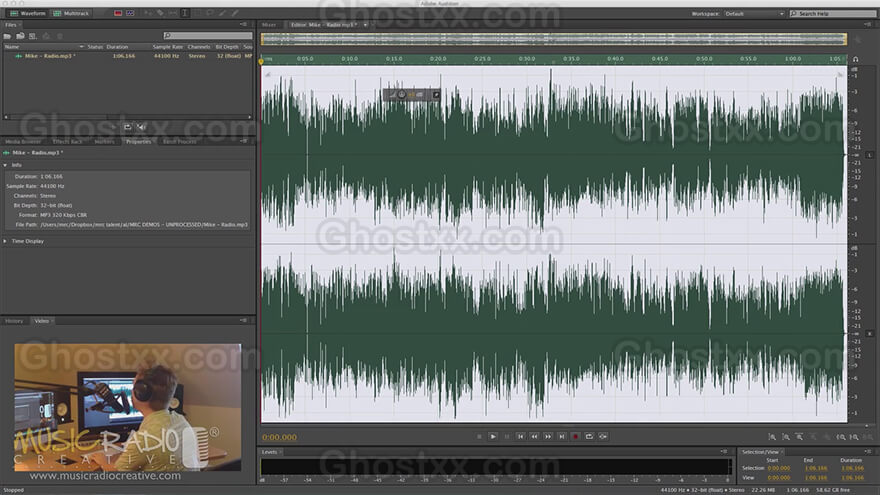880x495 pixels.
Task: Adjust the HUD amplitude gain knob
Action: pos(402,95)
